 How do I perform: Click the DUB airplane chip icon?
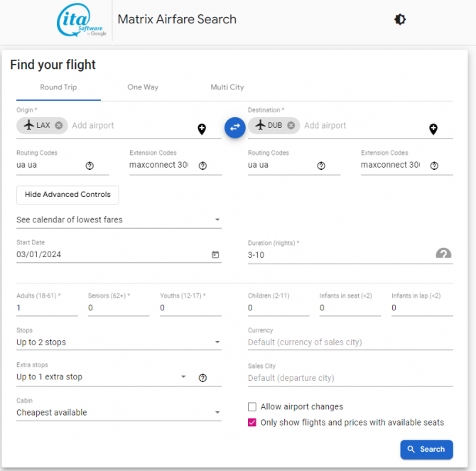261,125
